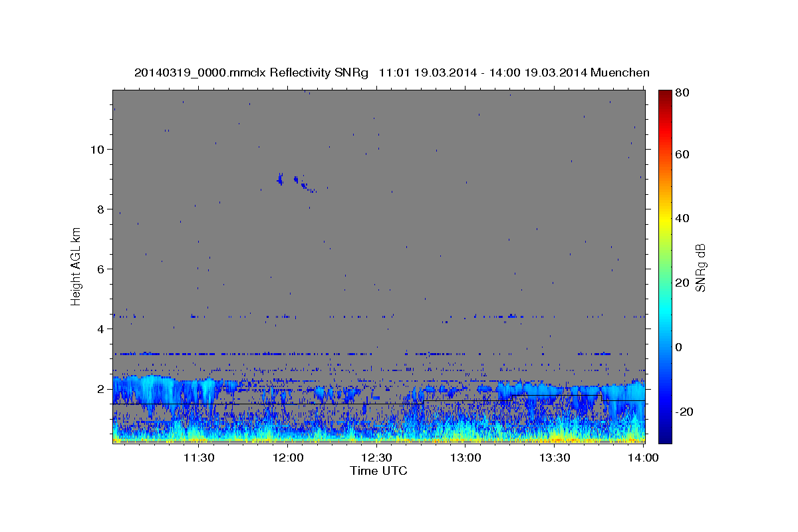Viewport: 798px width, 532px height.
Task: Click the dark red top of the colorbar
Action: point(664,96)
